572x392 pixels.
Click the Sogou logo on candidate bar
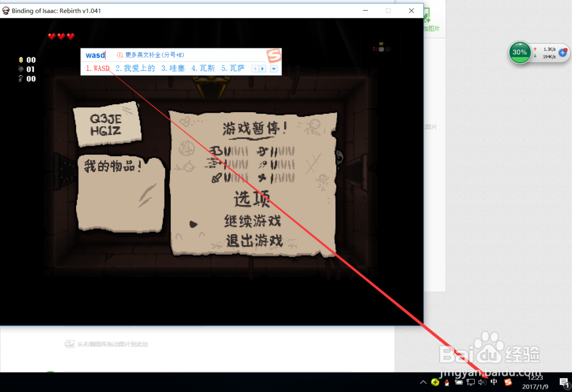coord(273,56)
